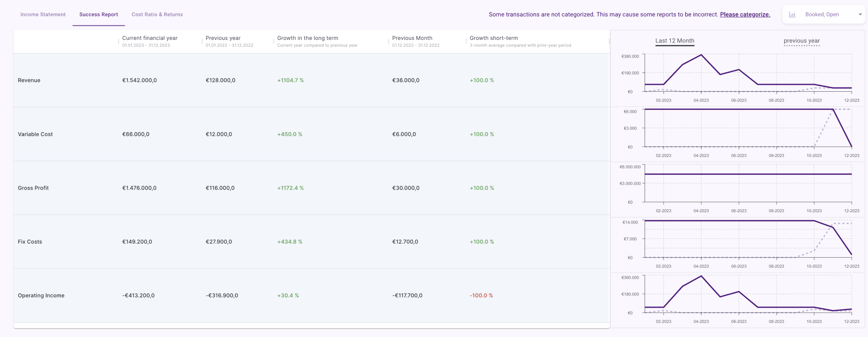Click the Growth short-term column header
Screen dimensions: 868x337
pos(493,38)
